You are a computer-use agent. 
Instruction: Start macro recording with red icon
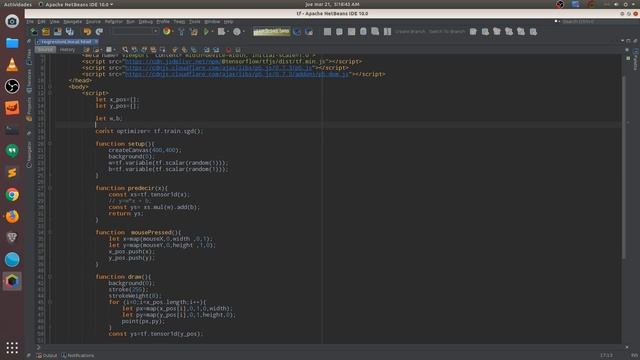pos(229,50)
